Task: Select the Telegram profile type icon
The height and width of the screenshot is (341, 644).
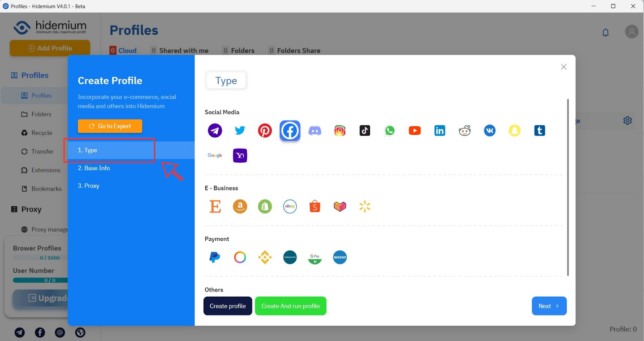Action: [x=215, y=130]
